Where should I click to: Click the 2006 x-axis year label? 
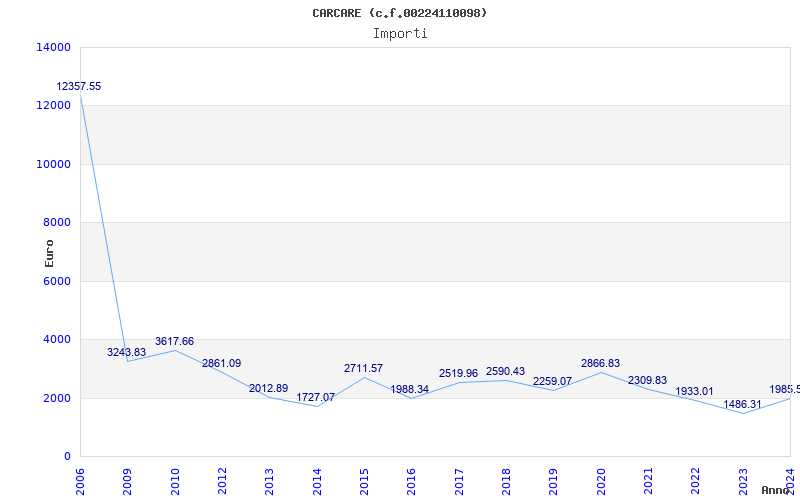pos(80,481)
